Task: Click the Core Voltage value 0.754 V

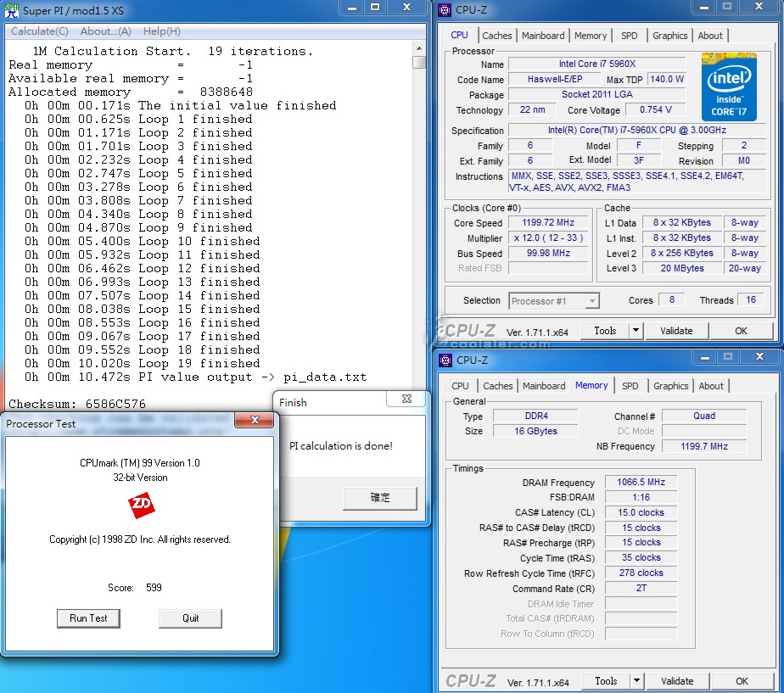Action: pos(656,109)
